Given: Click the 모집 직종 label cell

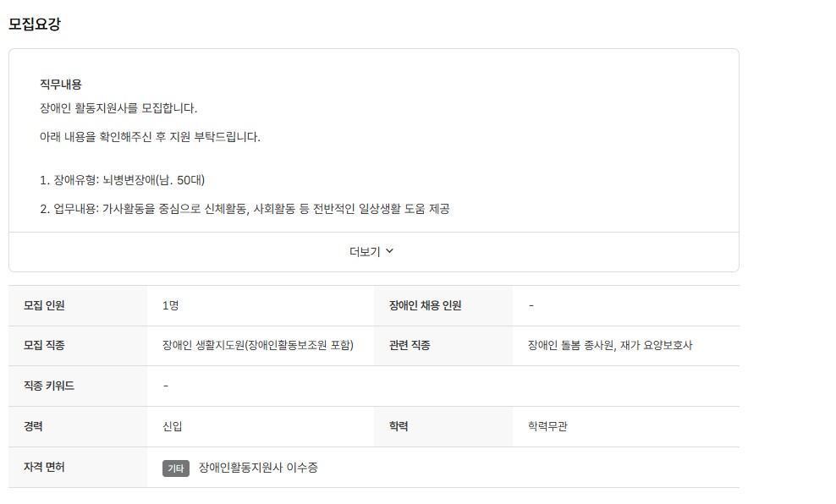Looking at the screenshot, I should point(44,345).
